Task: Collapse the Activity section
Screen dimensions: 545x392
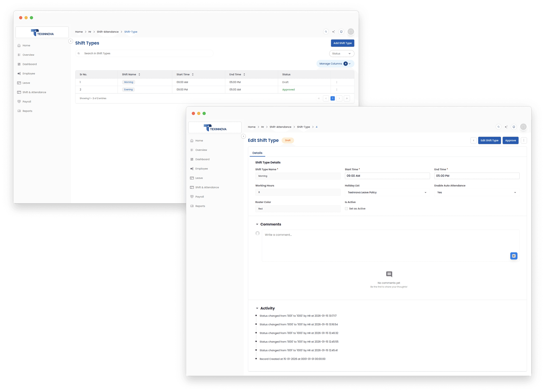Action: pos(257,308)
